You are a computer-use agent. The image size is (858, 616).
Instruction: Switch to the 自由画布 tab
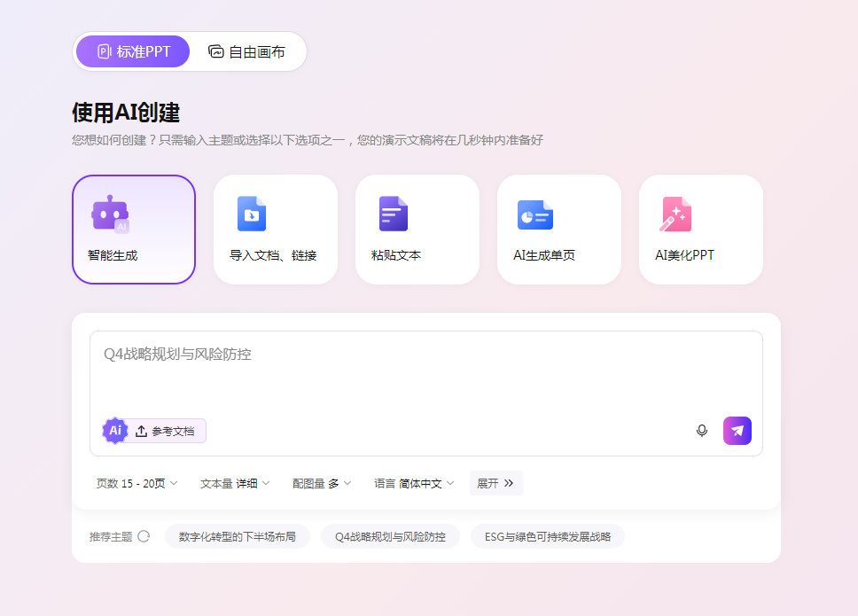[246, 51]
